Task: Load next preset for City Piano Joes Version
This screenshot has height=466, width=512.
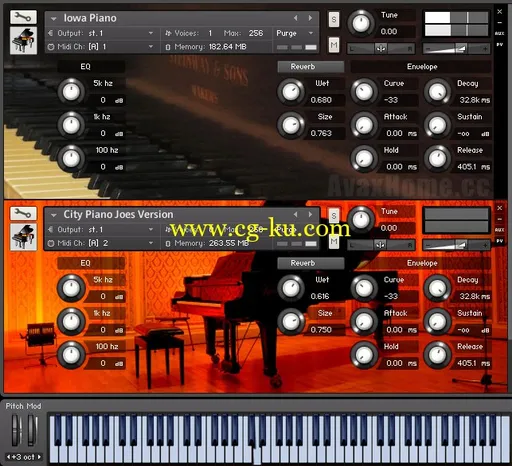Action: point(310,214)
